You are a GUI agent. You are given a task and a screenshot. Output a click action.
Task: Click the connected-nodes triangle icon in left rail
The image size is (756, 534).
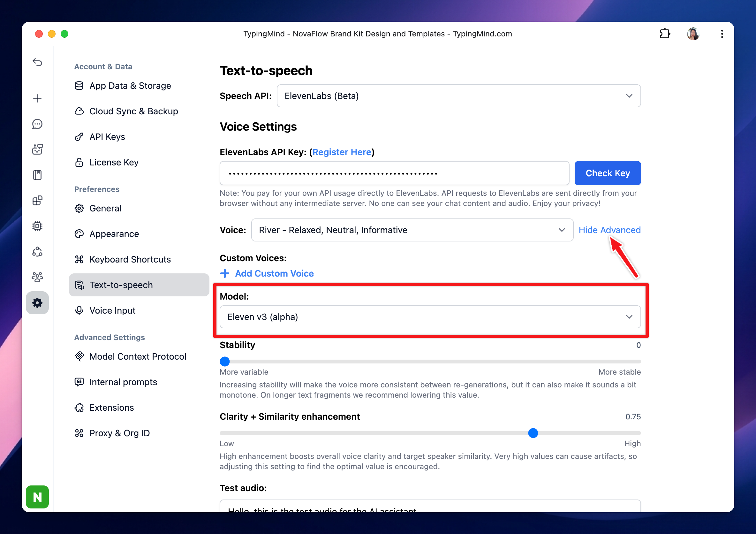tap(38, 252)
